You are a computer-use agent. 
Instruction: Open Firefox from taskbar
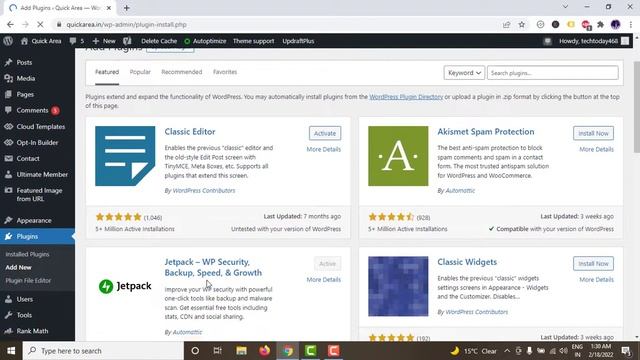tap(264, 351)
